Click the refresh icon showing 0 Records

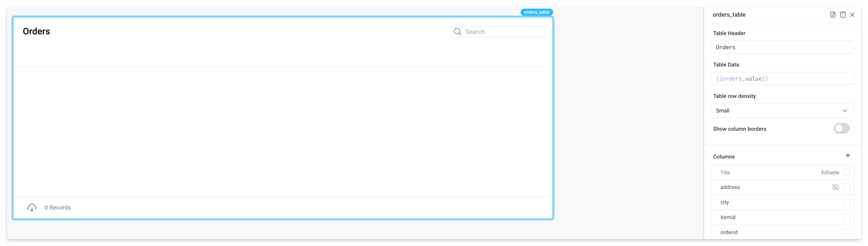[x=32, y=207]
